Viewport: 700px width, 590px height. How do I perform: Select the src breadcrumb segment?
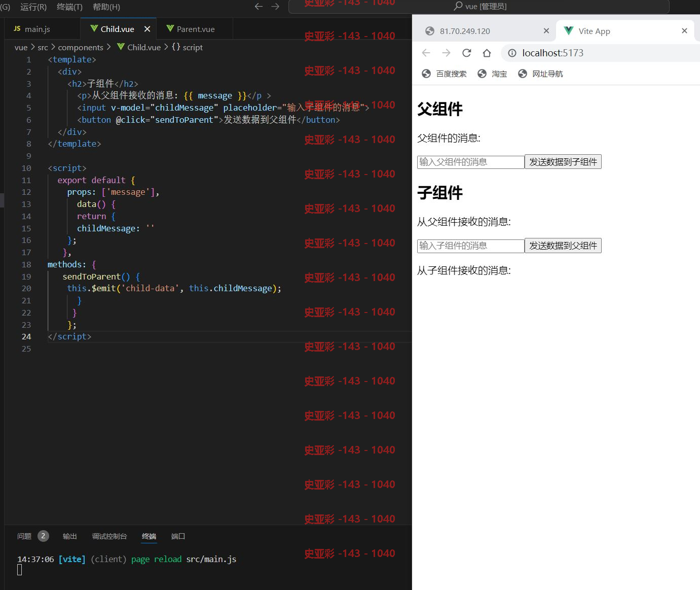coord(43,47)
